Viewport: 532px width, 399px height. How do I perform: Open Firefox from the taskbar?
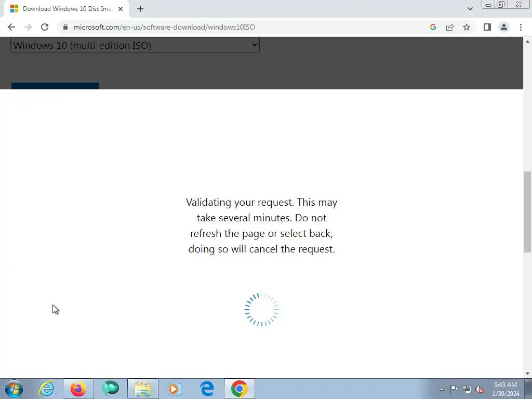tap(78, 389)
